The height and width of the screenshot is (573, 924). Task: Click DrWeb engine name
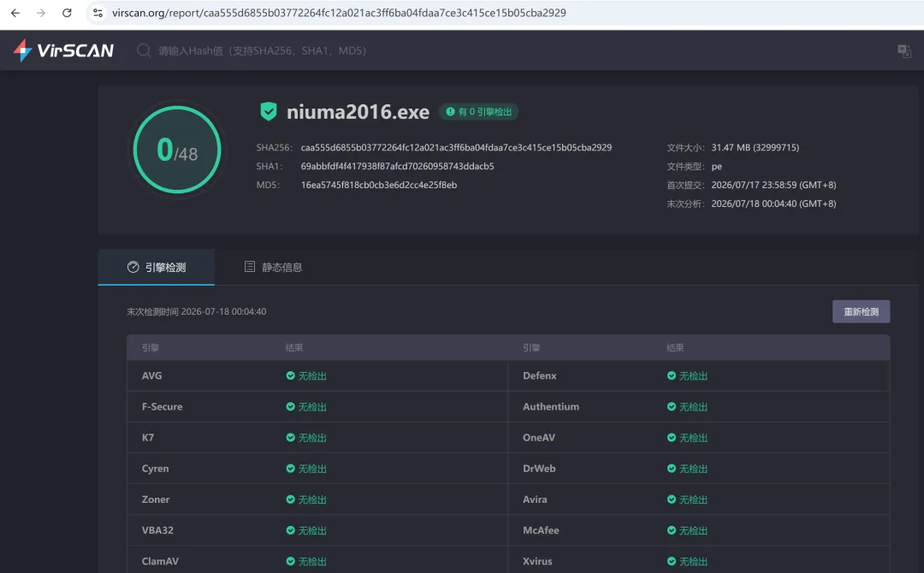pos(539,469)
